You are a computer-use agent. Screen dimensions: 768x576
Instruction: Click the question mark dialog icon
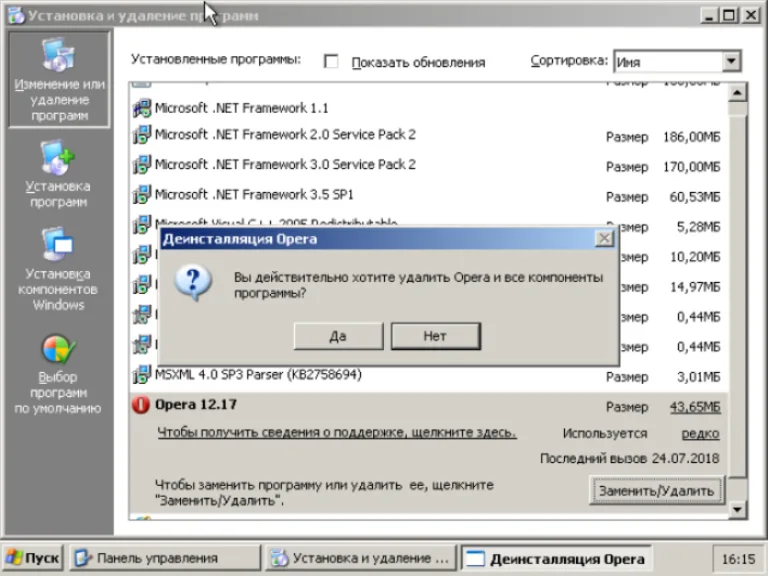click(193, 283)
